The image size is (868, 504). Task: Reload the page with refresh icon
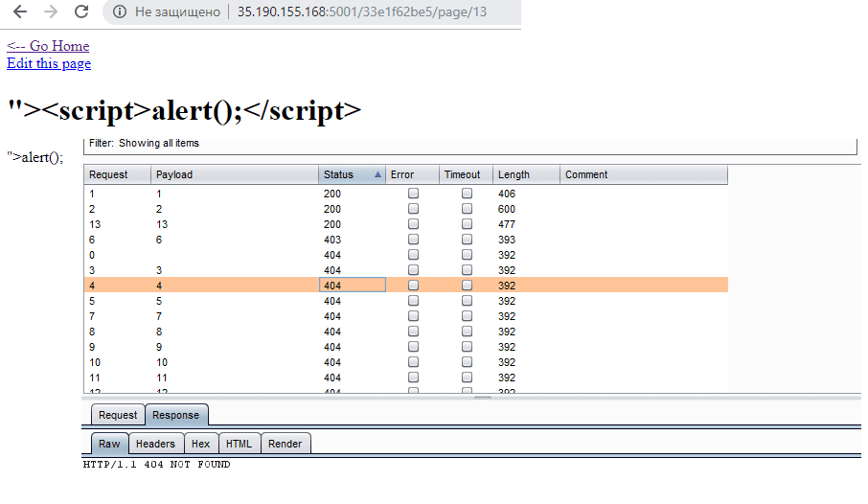click(81, 12)
